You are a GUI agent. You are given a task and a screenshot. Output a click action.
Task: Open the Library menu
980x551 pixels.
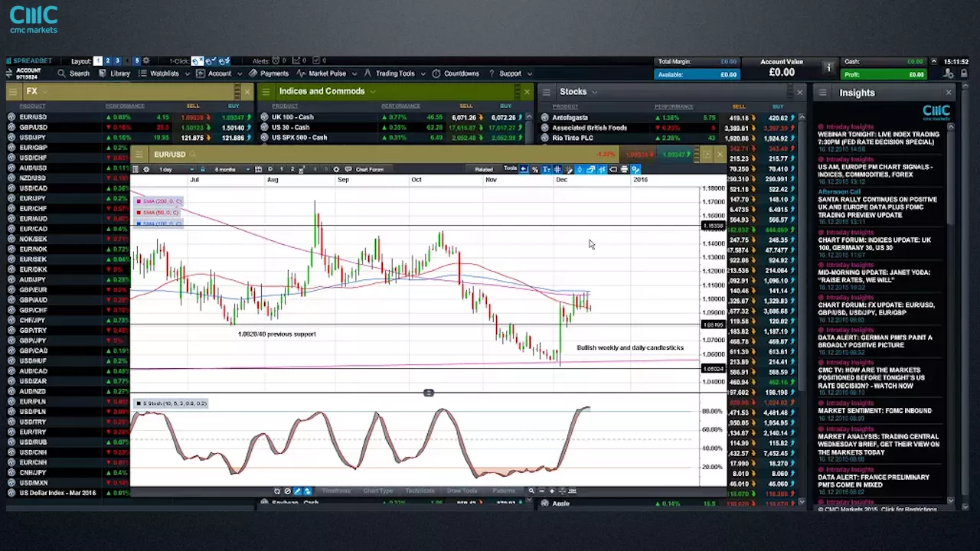coord(115,73)
